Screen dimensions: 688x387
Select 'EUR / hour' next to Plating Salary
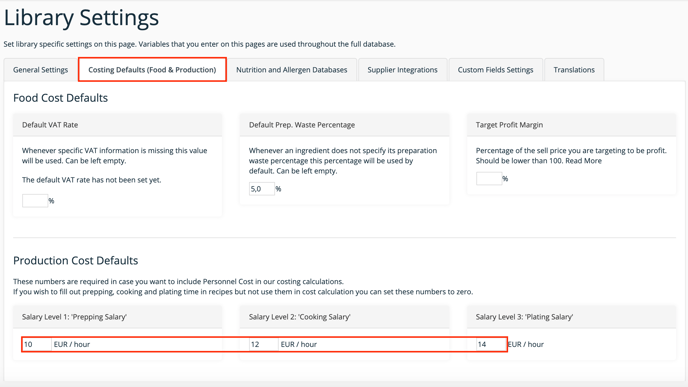[x=526, y=344]
